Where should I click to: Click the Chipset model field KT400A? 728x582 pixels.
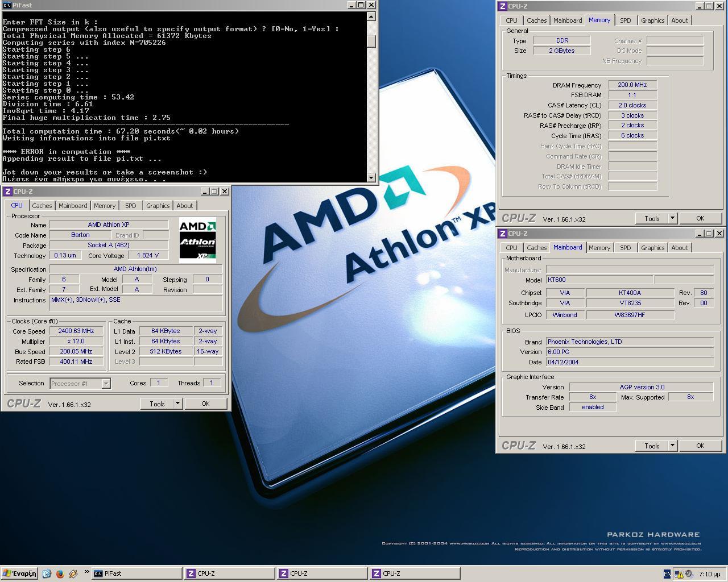(x=630, y=293)
